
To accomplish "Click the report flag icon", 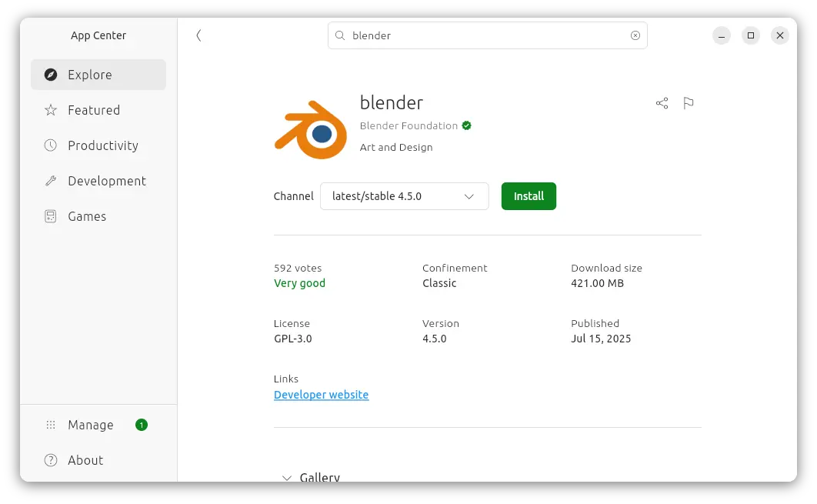I will (x=689, y=103).
